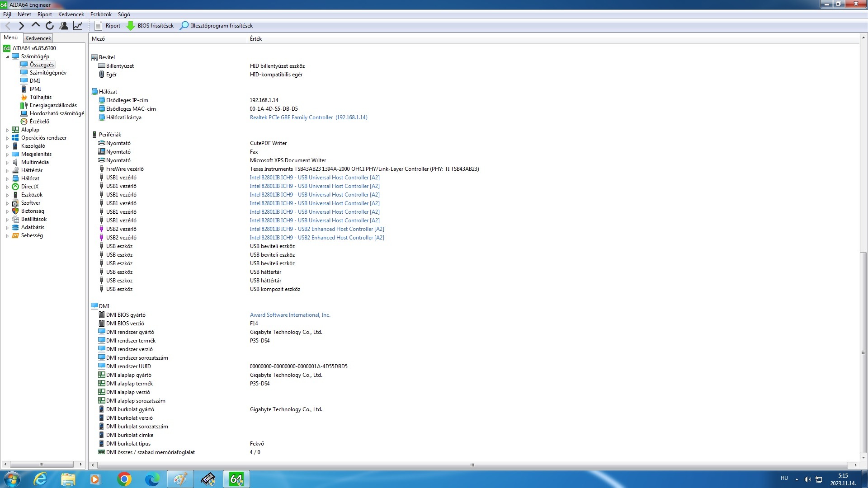The height and width of the screenshot is (488, 868).
Task: Collapse the Számítógép tree node
Action: [7, 57]
